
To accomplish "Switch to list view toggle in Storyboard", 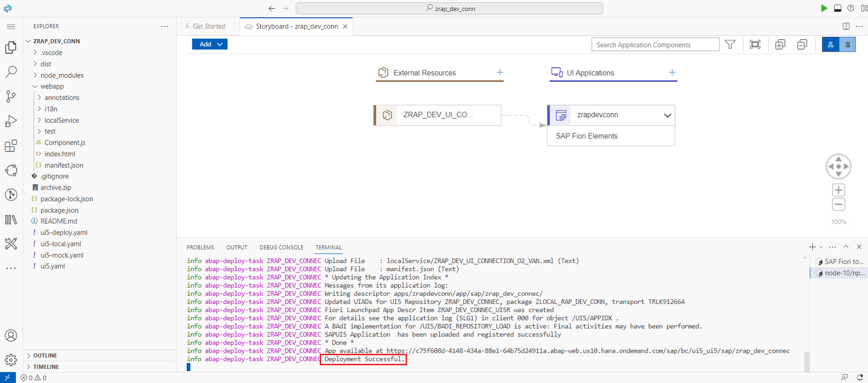I will coord(847,44).
